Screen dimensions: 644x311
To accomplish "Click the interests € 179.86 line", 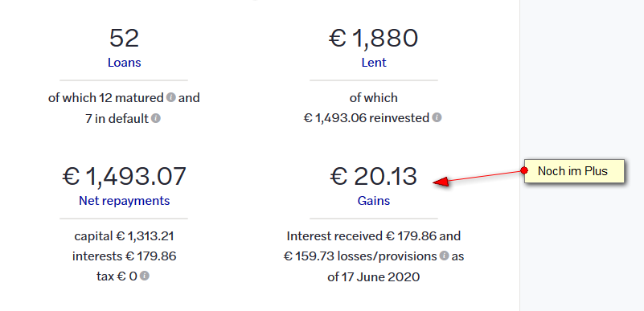I will click(124, 256).
